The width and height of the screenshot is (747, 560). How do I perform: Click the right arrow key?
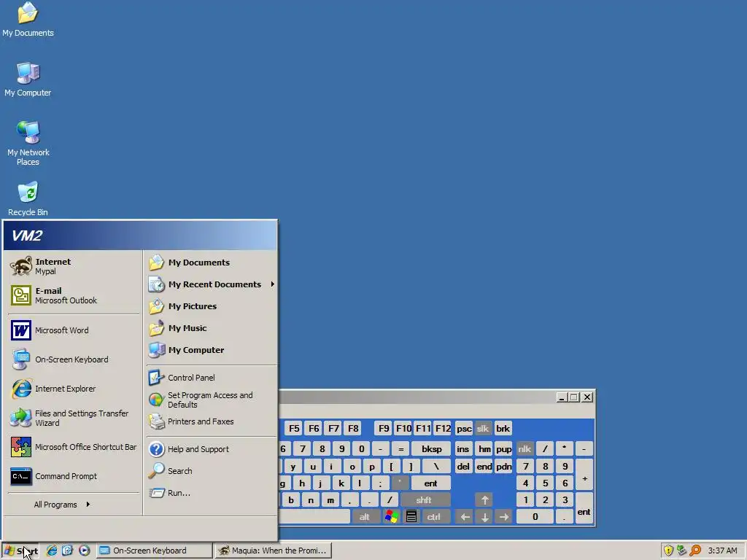pyautogui.click(x=504, y=517)
